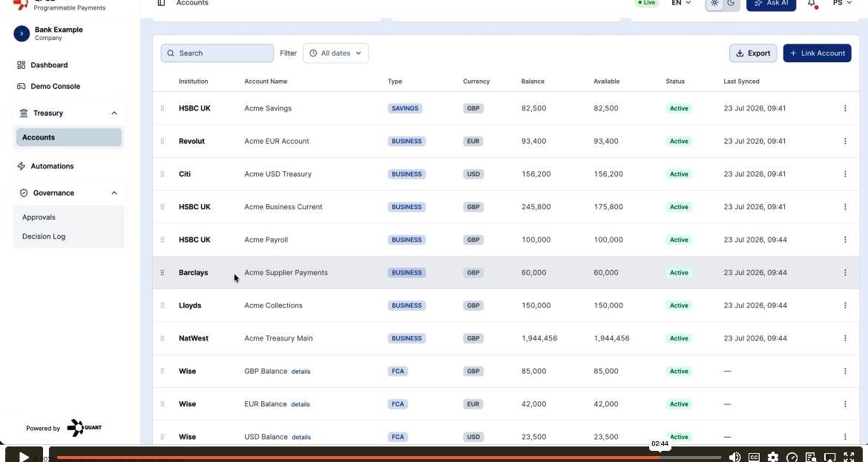Screen dimensions: 868x462
Task: Click the Link Account button
Action: [817, 53]
